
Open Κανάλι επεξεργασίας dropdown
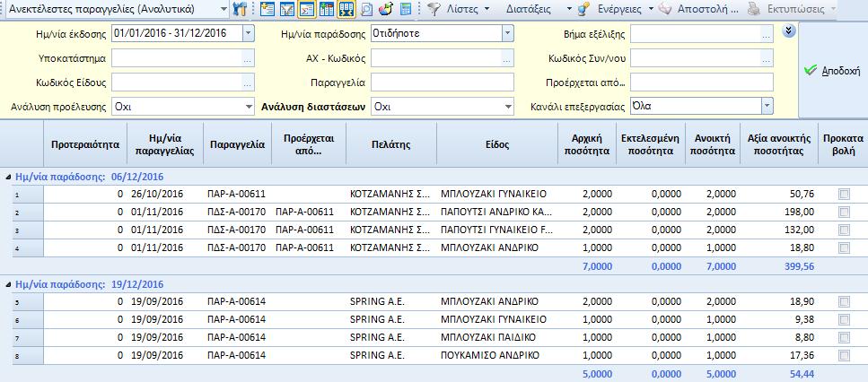pyautogui.click(x=767, y=106)
